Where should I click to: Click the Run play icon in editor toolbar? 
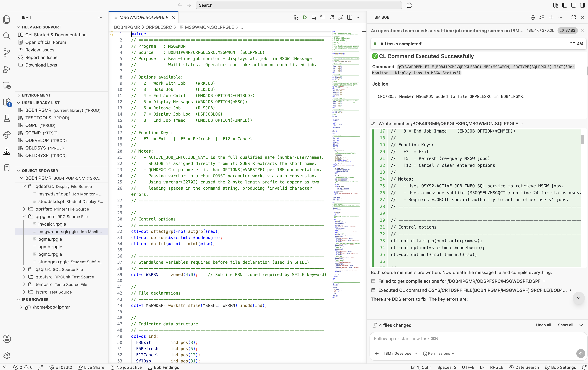click(305, 17)
